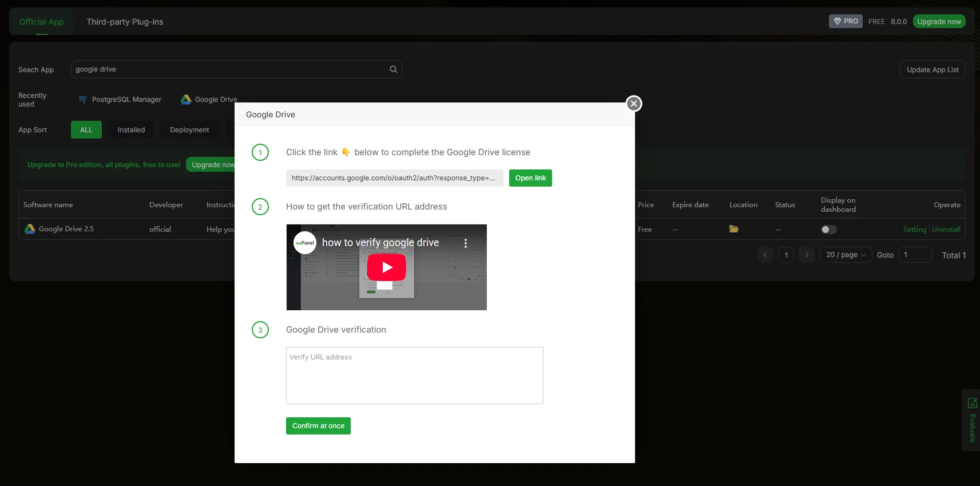The height and width of the screenshot is (486, 980).
Task: Expand the 20 / page dropdown
Action: (845, 255)
